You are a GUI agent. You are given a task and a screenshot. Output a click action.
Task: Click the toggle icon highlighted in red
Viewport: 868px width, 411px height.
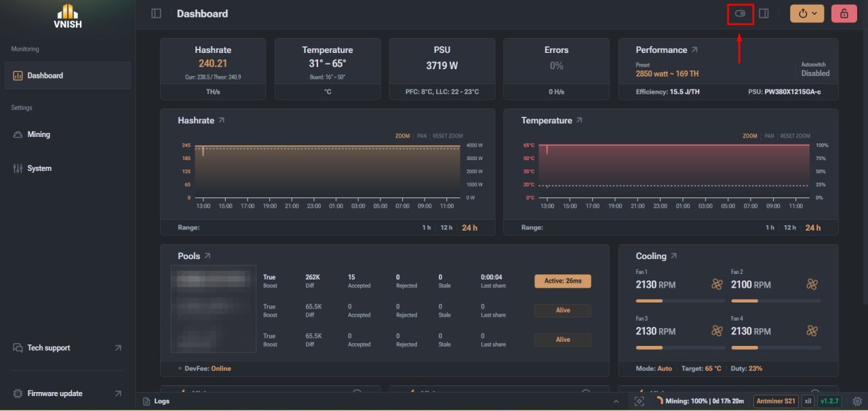(740, 14)
